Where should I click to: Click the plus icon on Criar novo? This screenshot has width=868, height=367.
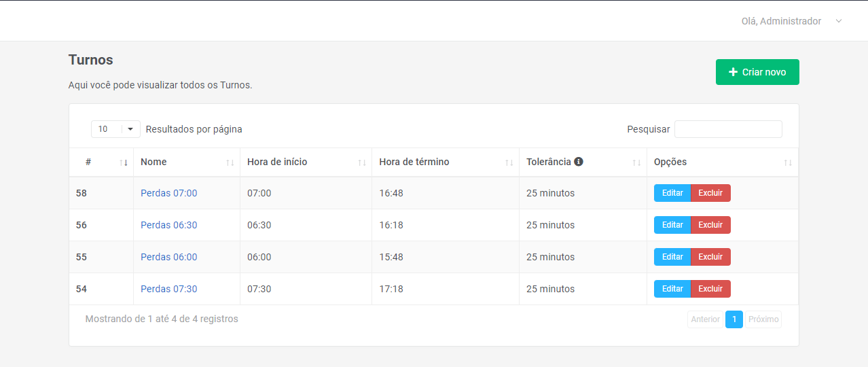733,72
